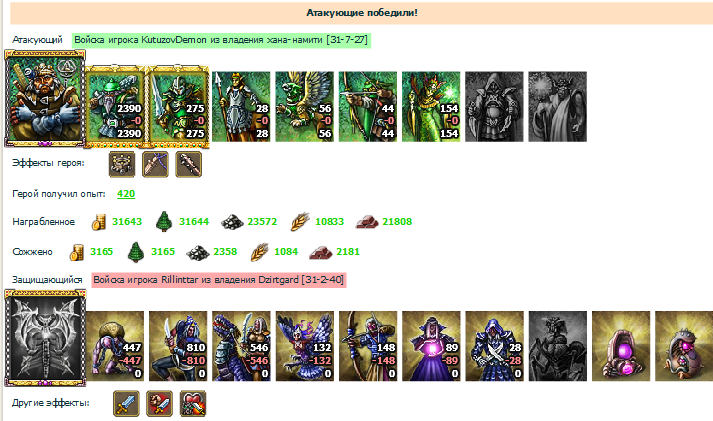Open the first hero effect crown icon

pos(122,164)
